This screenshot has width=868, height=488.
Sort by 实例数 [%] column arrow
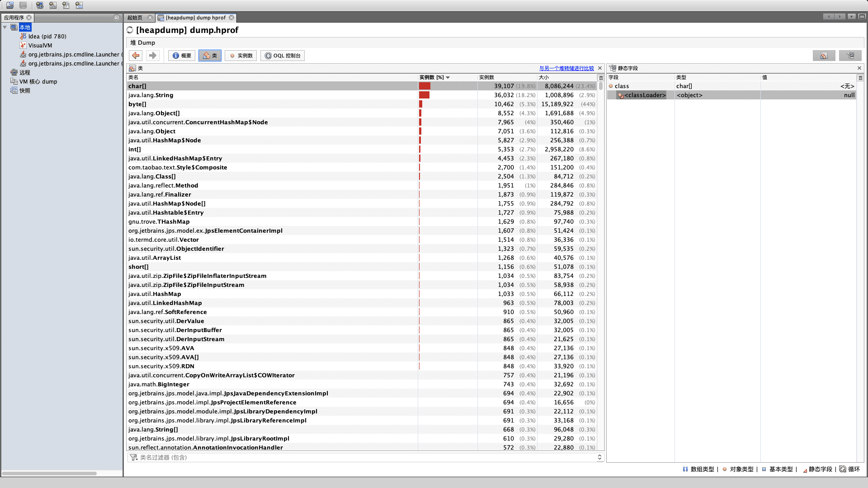point(448,77)
